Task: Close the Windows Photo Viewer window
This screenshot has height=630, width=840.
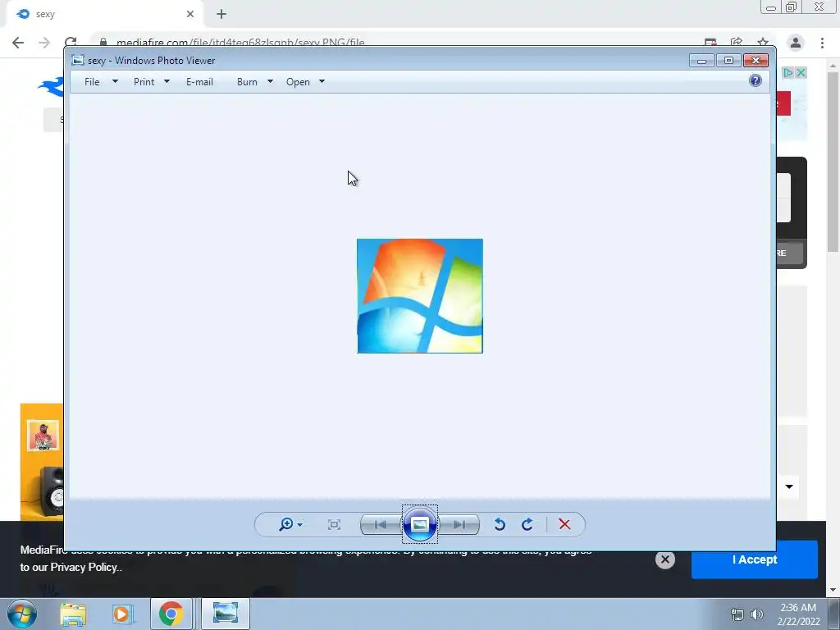Action: pyautogui.click(x=756, y=60)
